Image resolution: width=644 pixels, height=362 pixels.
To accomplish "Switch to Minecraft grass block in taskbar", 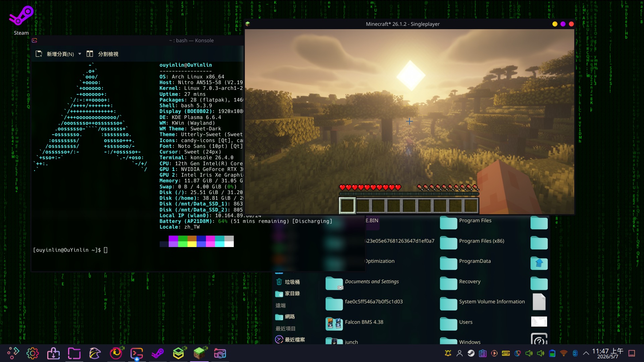I will click(199, 353).
